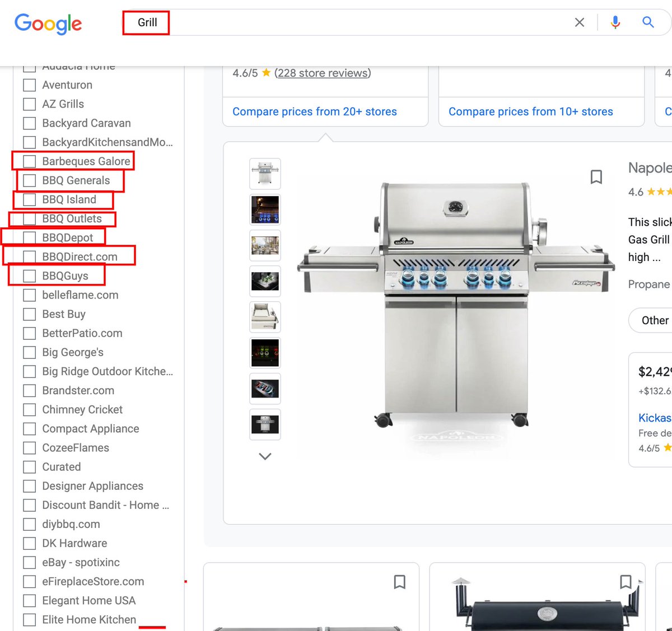Image resolution: width=672 pixels, height=631 pixels.
Task: Bookmark the Napoleon grill product
Action: [x=596, y=177]
